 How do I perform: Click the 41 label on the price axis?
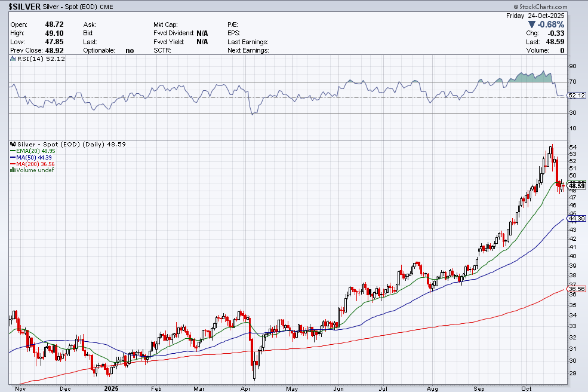pos(572,247)
